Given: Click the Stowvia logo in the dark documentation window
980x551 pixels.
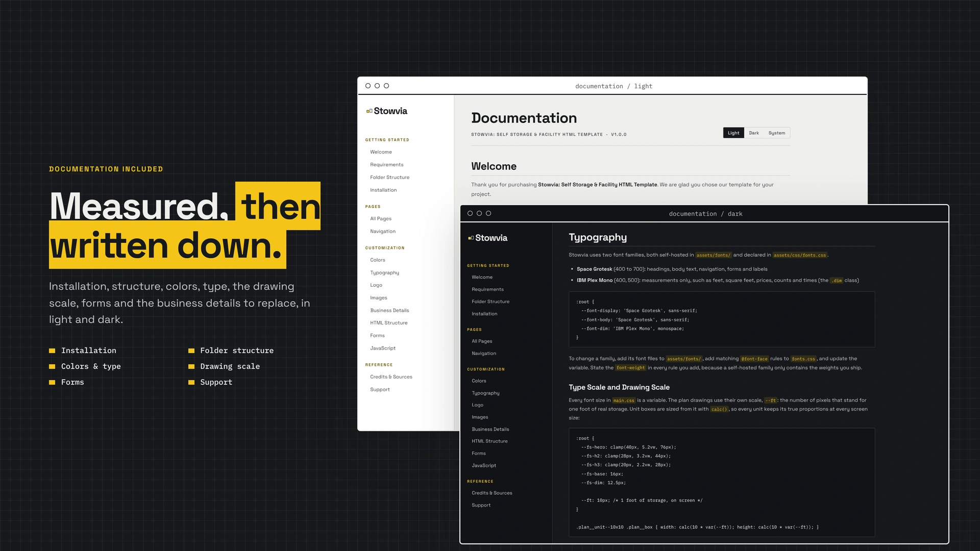Looking at the screenshot, I should click(x=488, y=238).
